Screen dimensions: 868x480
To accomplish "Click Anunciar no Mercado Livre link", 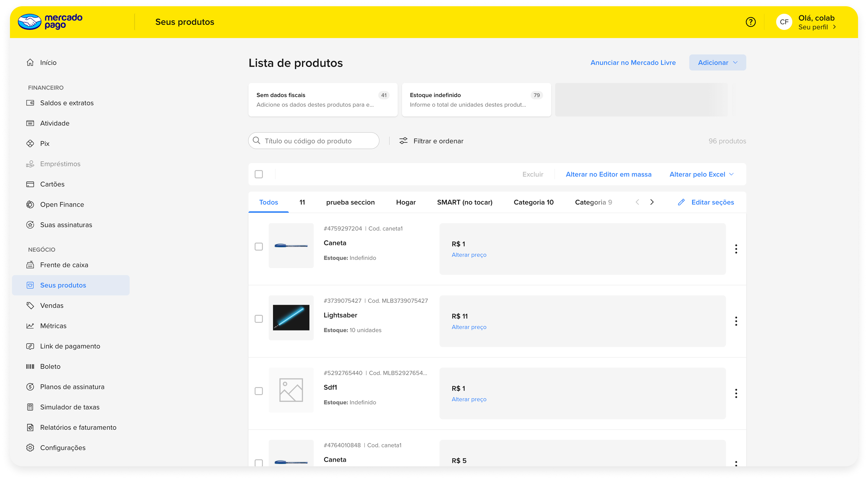I will point(633,62).
